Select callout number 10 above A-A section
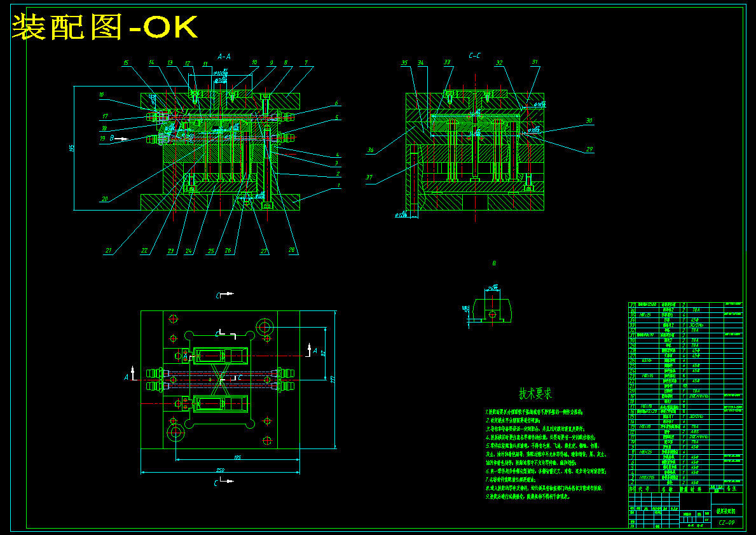The image size is (756, 535). [x=254, y=63]
